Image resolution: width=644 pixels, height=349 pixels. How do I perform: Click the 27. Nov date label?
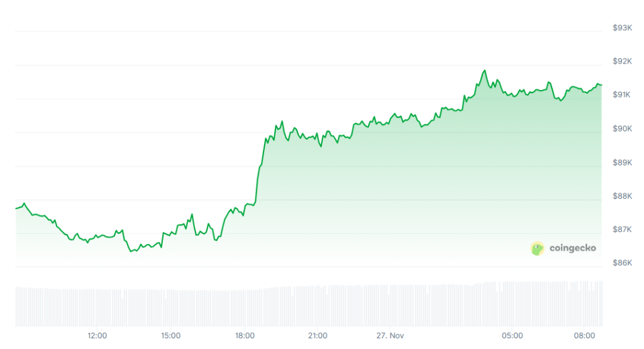coord(391,336)
